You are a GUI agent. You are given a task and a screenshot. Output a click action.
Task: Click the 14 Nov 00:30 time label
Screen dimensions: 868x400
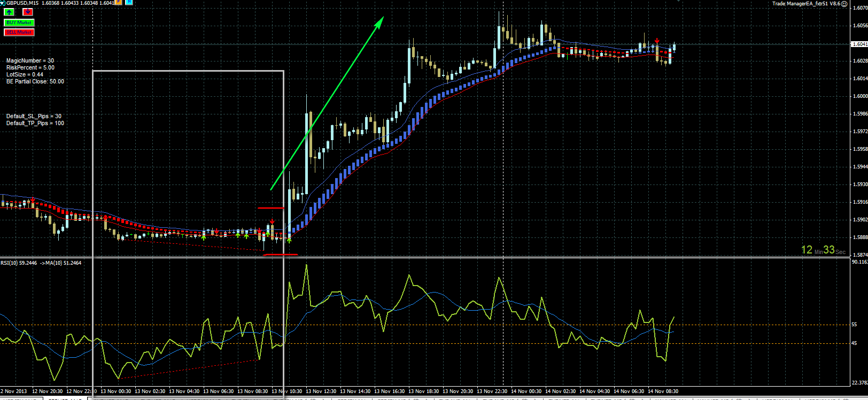[x=526, y=391]
